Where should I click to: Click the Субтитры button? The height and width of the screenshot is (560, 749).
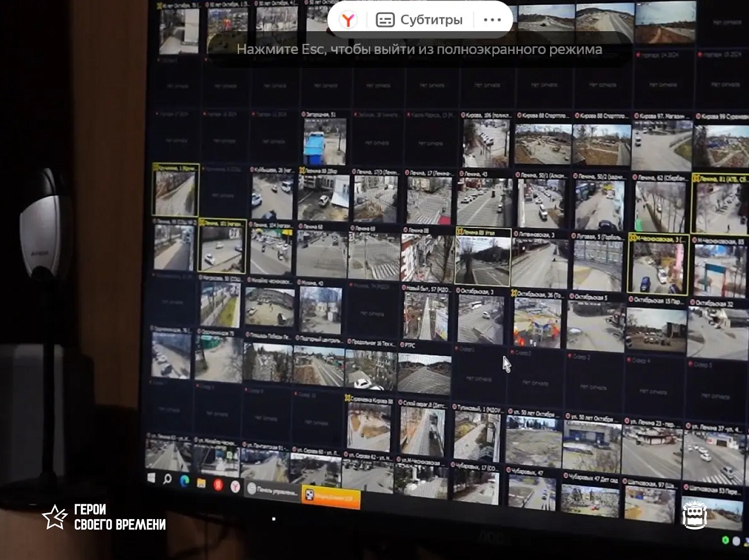coord(420,20)
